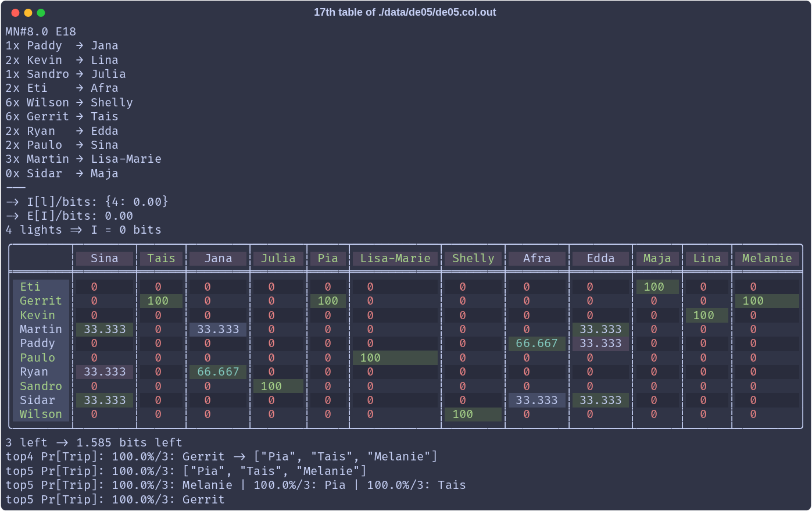Select the 'MN#8.0 E18' header line
The image size is (812, 511).
pyautogui.click(x=41, y=31)
